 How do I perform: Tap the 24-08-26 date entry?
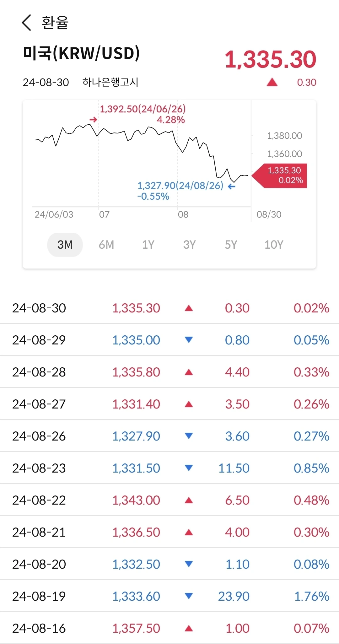click(x=39, y=436)
